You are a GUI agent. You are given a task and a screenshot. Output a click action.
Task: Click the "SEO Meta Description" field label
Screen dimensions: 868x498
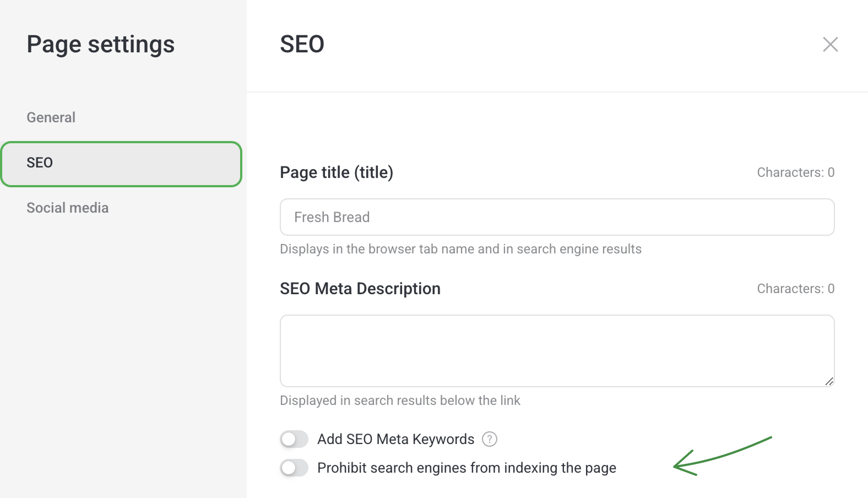360,289
